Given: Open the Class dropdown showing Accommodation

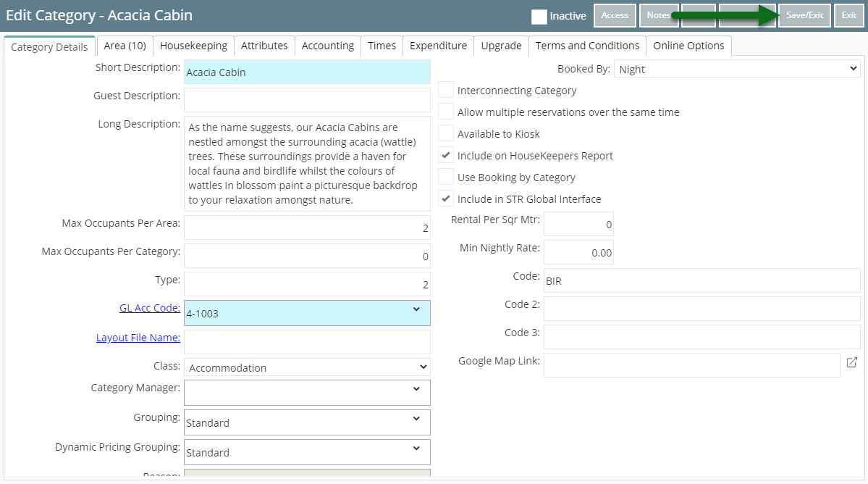Looking at the screenshot, I should 307,367.
